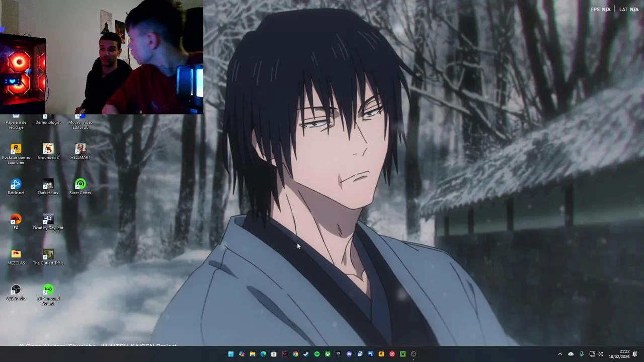Open network status tray icon
The height and width of the screenshot is (362, 644).
[592, 354]
